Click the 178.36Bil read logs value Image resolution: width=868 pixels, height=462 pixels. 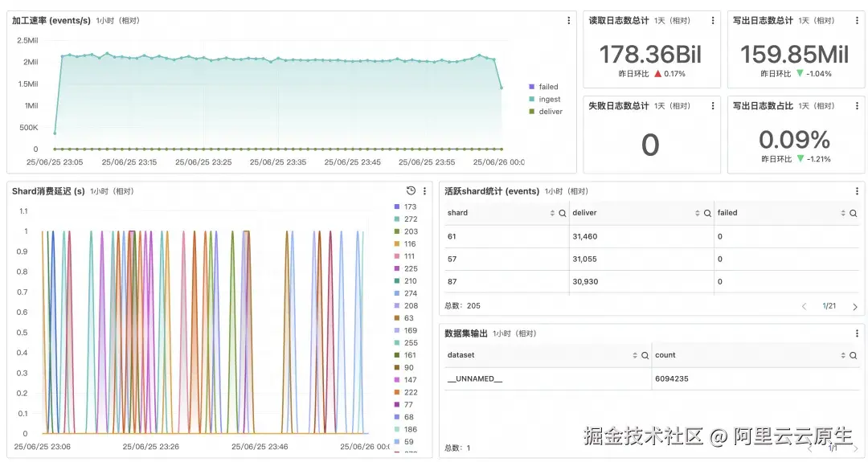pos(650,54)
